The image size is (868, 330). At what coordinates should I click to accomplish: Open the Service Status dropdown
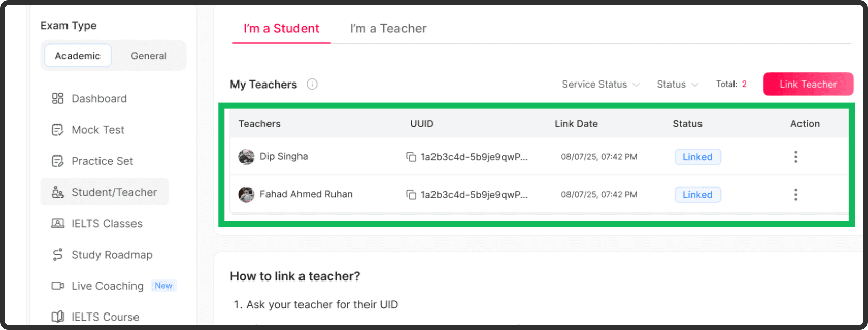pos(599,84)
